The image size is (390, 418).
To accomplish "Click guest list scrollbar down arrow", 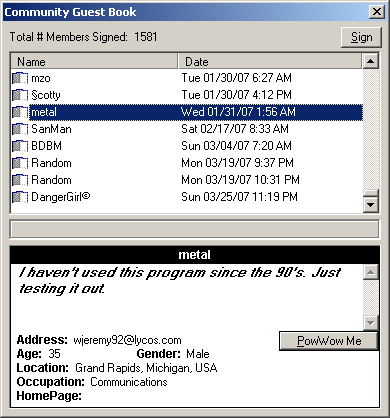I will pyautogui.click(x=371, y=205).
